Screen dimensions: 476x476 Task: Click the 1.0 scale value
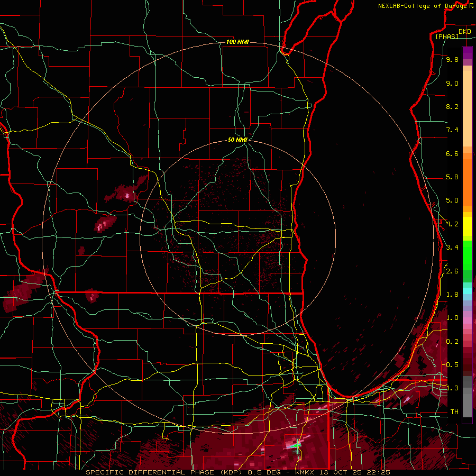click(x=452, y=318)
